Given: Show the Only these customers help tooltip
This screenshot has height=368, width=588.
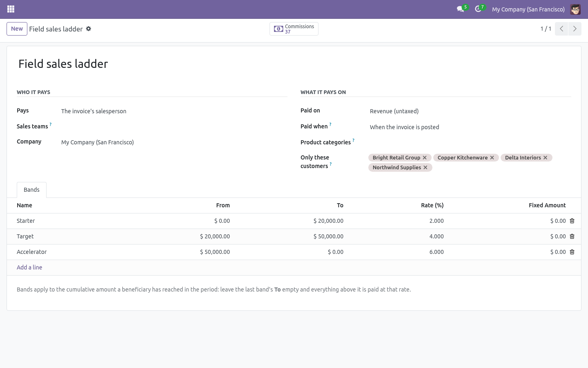Looking at the screenshot, I should click(x=331, y=164).
